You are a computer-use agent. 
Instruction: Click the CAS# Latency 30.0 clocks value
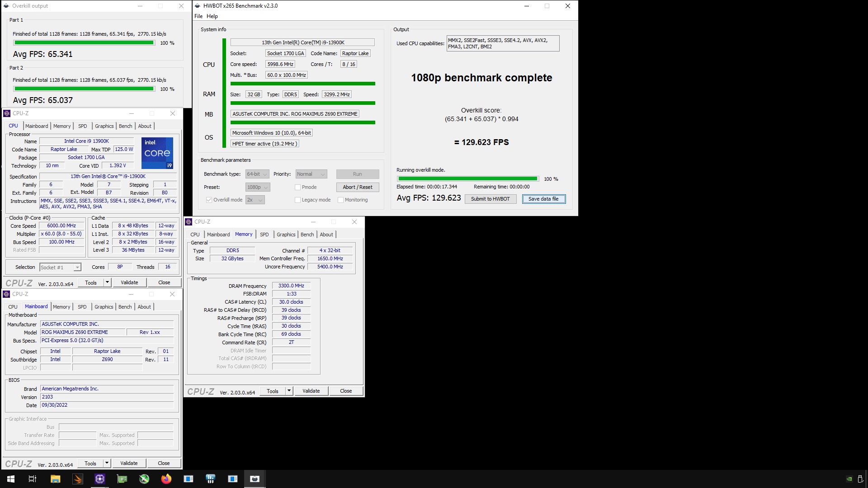(x=291, y=302)
